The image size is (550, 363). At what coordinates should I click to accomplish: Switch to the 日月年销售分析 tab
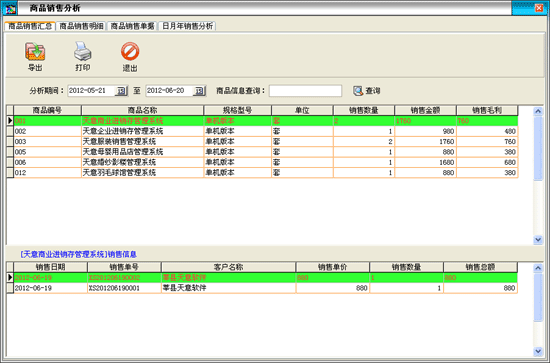187,26
